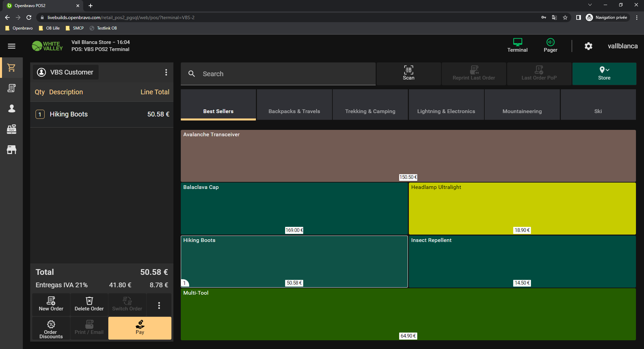The image size is (644, 349).
Task: Add the yellow Headlamp Ultralight tile
Action: pyautogui.click(x=522, y=208)
